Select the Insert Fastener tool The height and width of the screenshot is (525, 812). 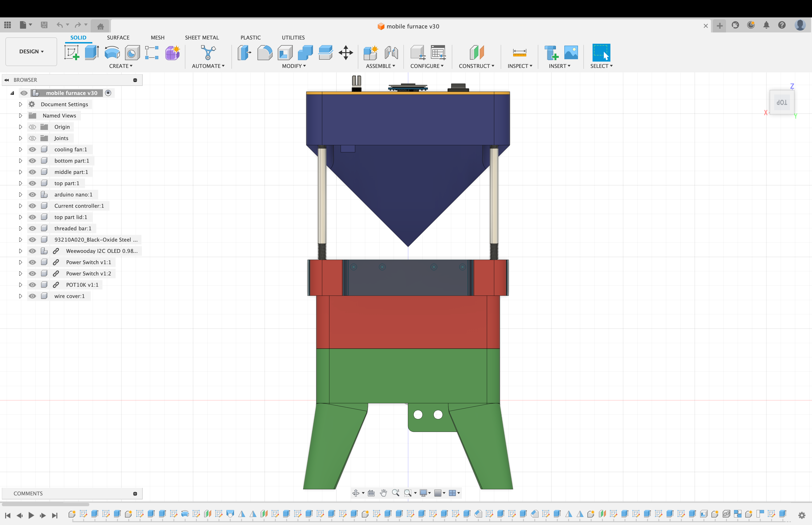pyautogui.click(x=551, y=53)
